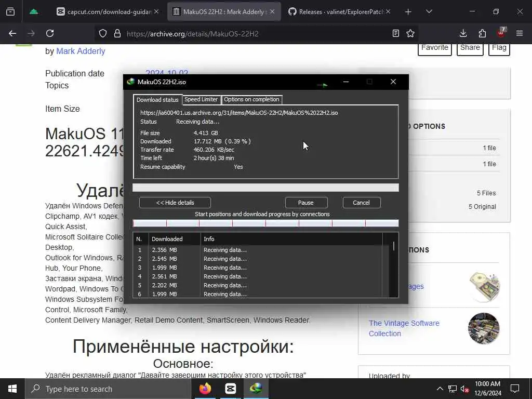Viewport: 532px width, 399px height.
Task: Open the extensions puzzle icon
Action: click(x=482, y=33)
